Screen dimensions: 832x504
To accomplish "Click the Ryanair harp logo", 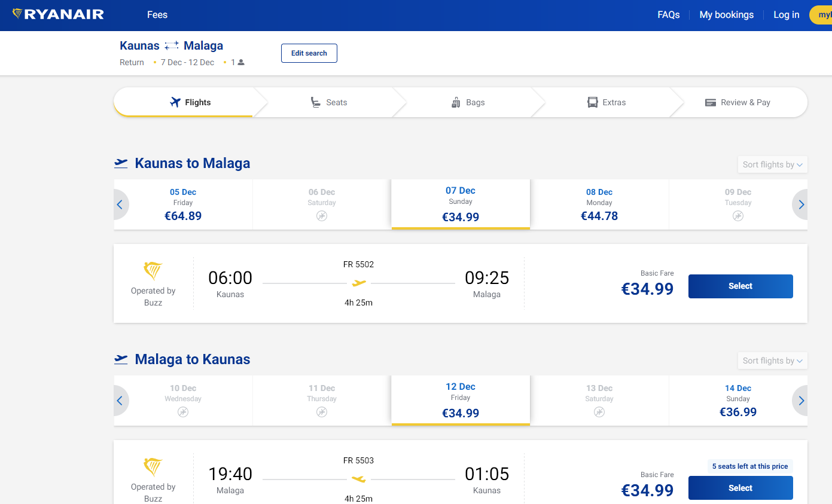I will pos(18,14).
